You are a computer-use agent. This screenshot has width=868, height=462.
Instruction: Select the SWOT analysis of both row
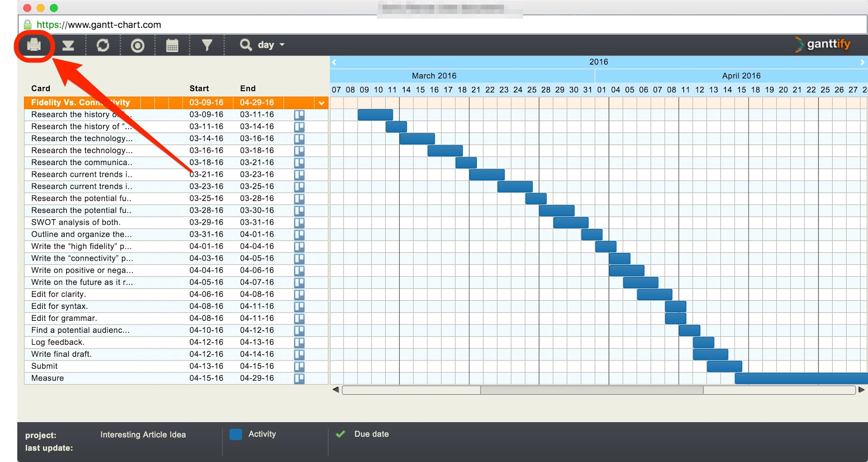76,223
